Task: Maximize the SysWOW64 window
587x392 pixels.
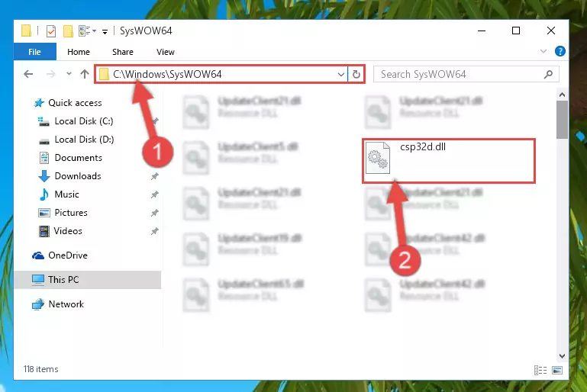Action: click(516, 31)
